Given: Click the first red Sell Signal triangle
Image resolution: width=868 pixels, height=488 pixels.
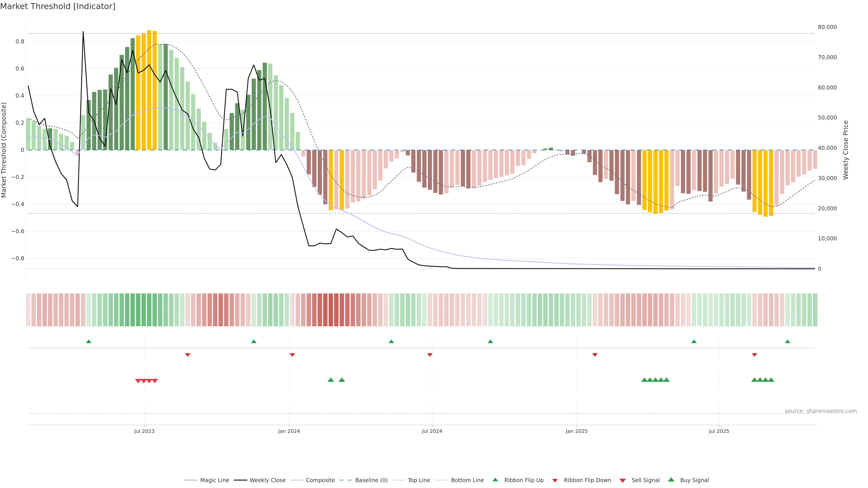Looking at the screenshot, I should click(138, 381).
